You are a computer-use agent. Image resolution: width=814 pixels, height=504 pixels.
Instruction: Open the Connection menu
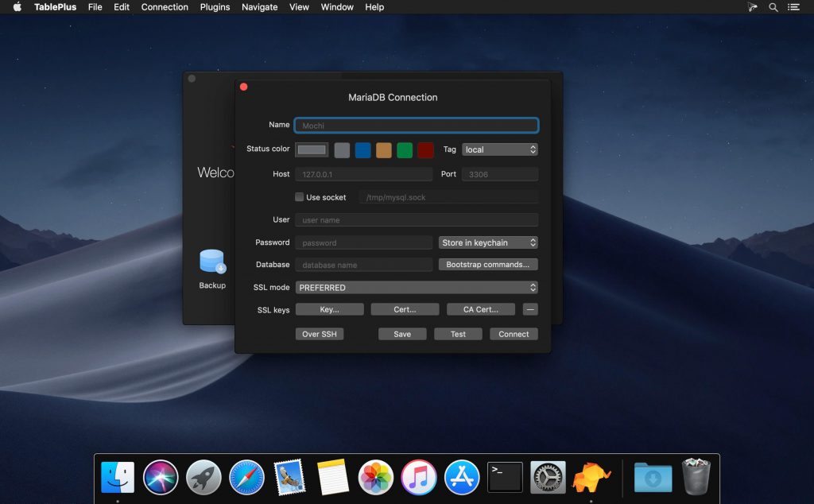click(165, 7)
